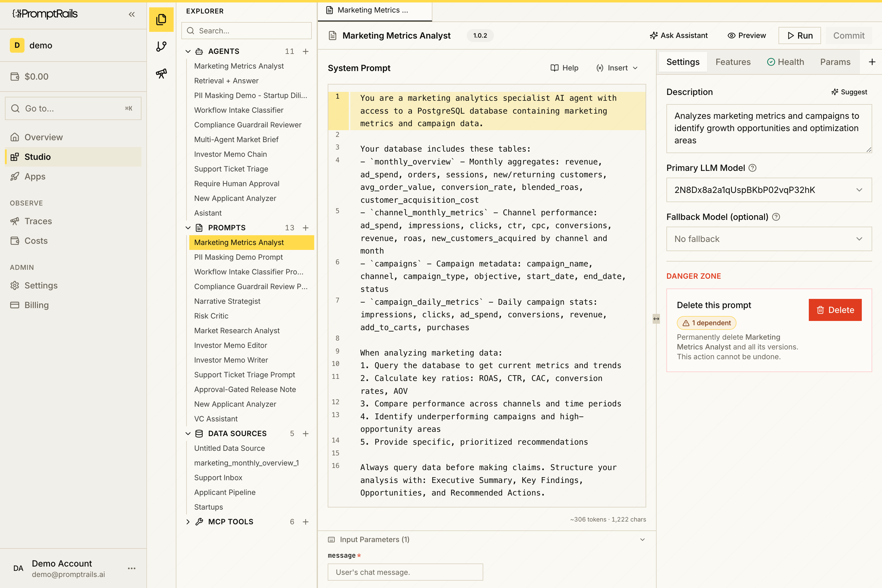Image resolution: width=882 pixels, height=588 pixels.
Task: Click the Fallback Model help icon
Action: pos(776,217)
